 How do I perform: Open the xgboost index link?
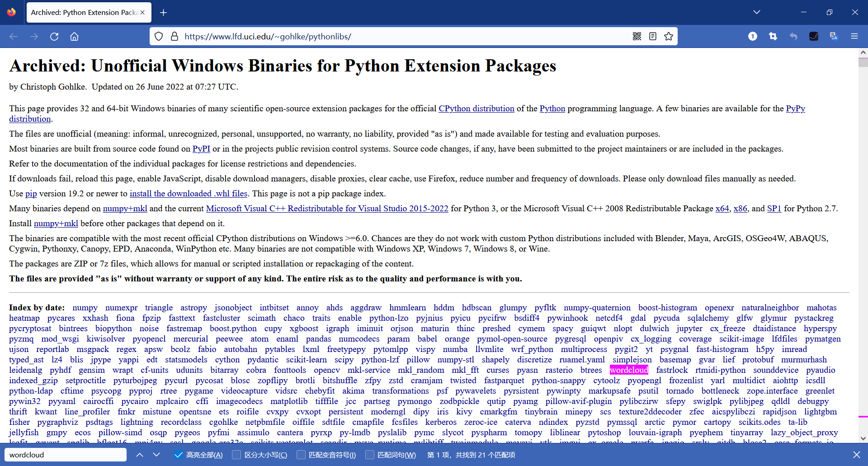coord(304,328)
